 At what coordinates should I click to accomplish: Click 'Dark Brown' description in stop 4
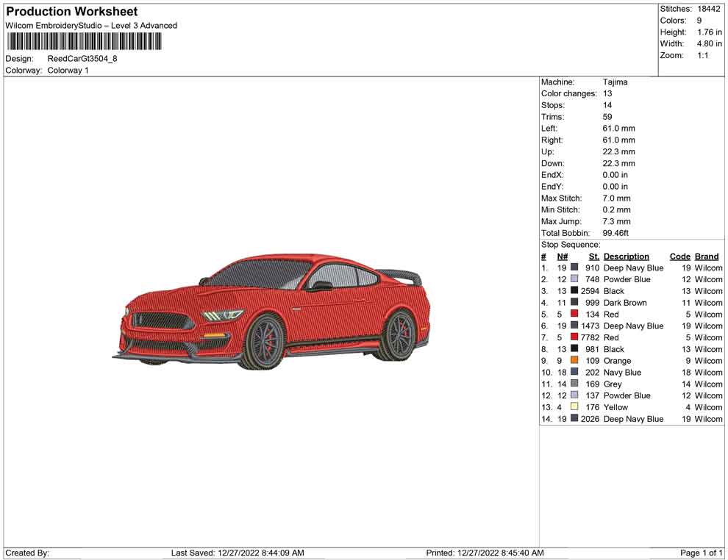click(625, 303)
